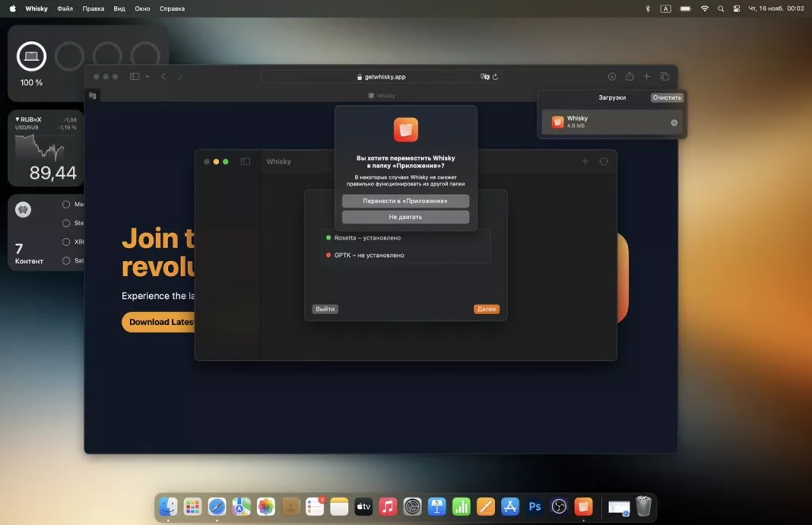812x525 pixels.
Task: Open Finder from the dock
Action: point(168,506)
